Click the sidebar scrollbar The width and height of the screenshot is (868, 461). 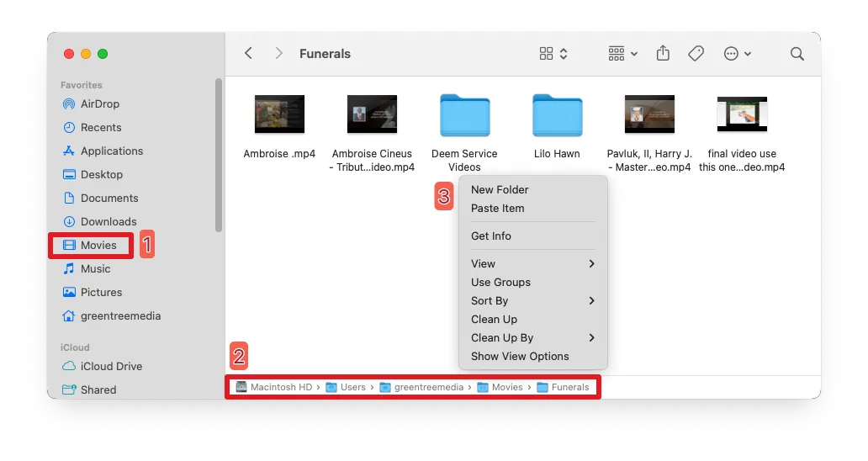coord(219,155)
